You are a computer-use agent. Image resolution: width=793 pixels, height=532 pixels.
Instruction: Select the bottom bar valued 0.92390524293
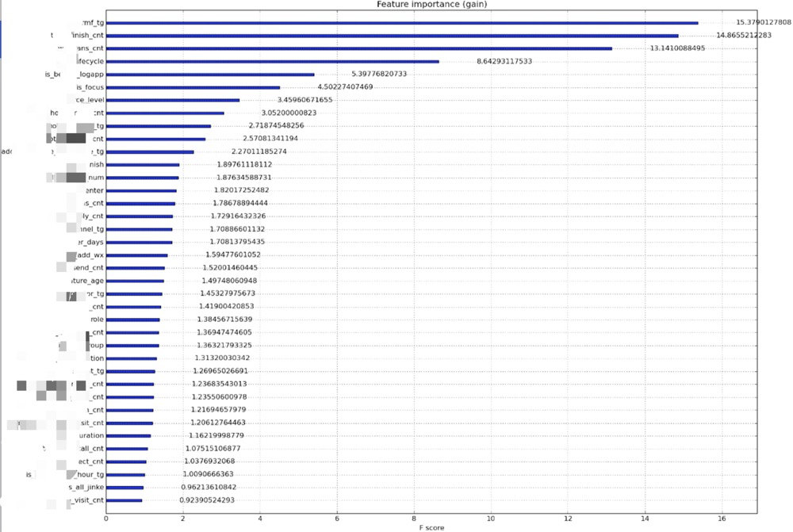[125, 500]
